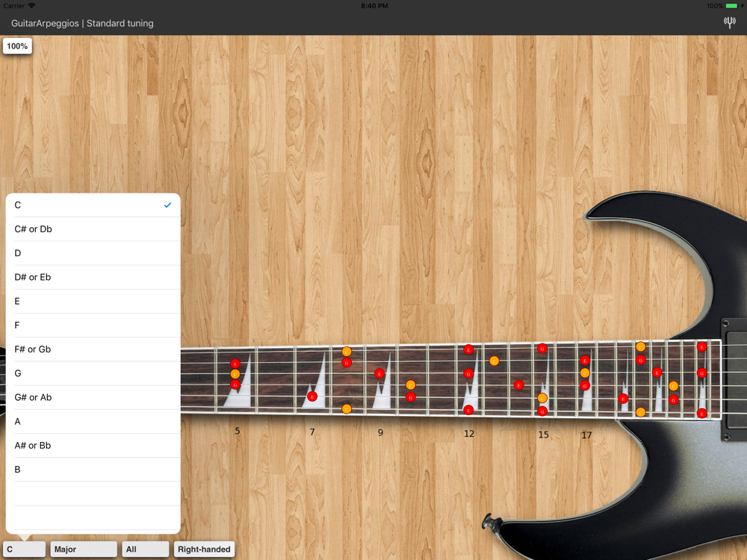Click the 100% zoom button

click(17, 46)
